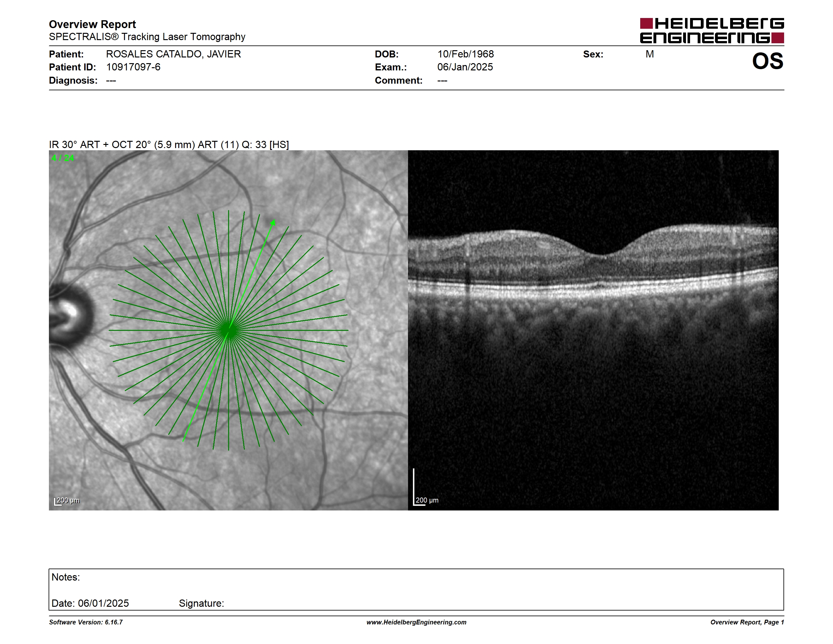Click the foveal pit in OCT B-scan
833x644 pixels.
pyautogui.click(x=601, y=254)
